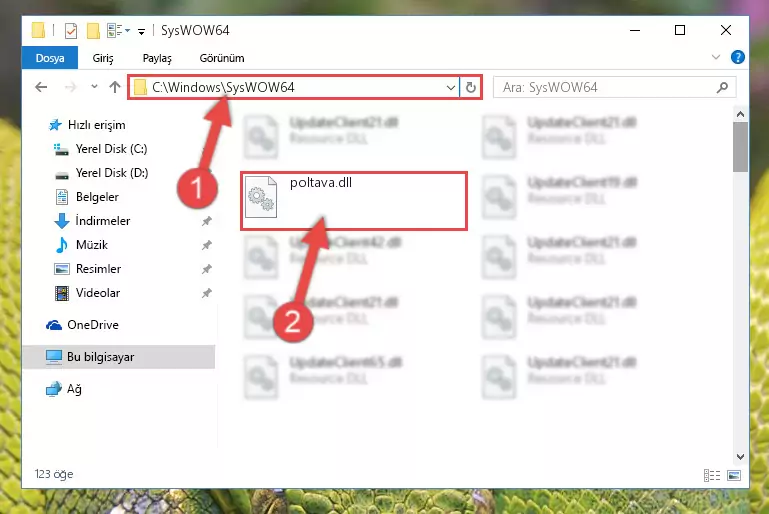The width and height of the screenshot is (769, 514).
Task: Select Hızlı erişim in the navigation pane
Action: pyautogui.click(x=97, y=125)
